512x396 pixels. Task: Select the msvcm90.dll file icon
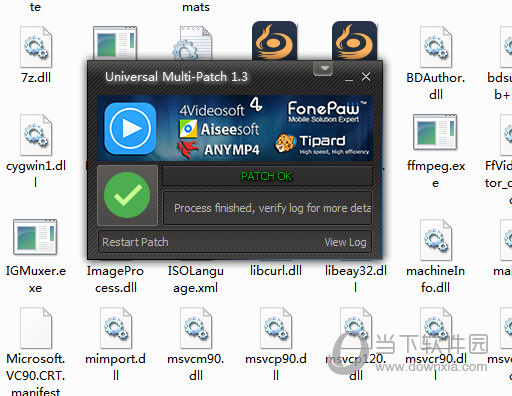196,328
